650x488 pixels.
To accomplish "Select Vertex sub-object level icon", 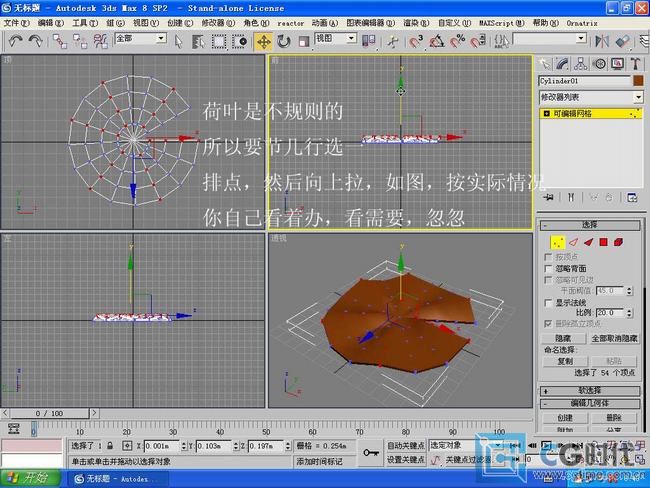I will click(558, 242).
